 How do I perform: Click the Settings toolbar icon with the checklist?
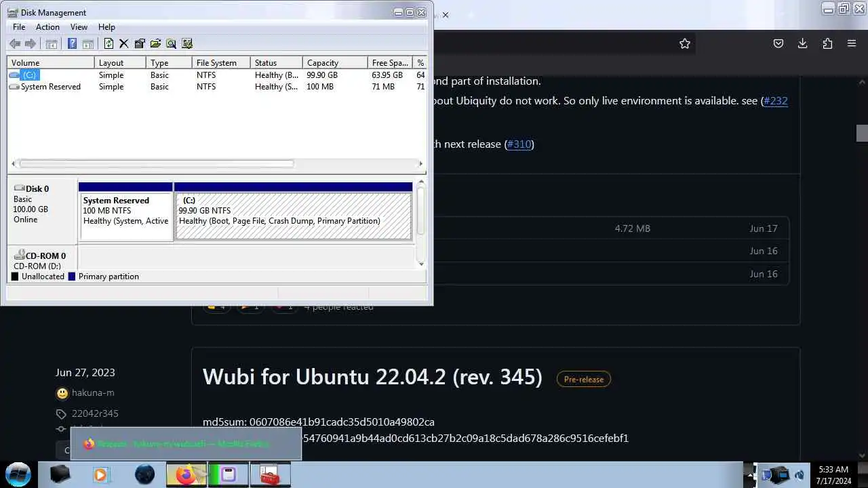[x=187, y=43]
